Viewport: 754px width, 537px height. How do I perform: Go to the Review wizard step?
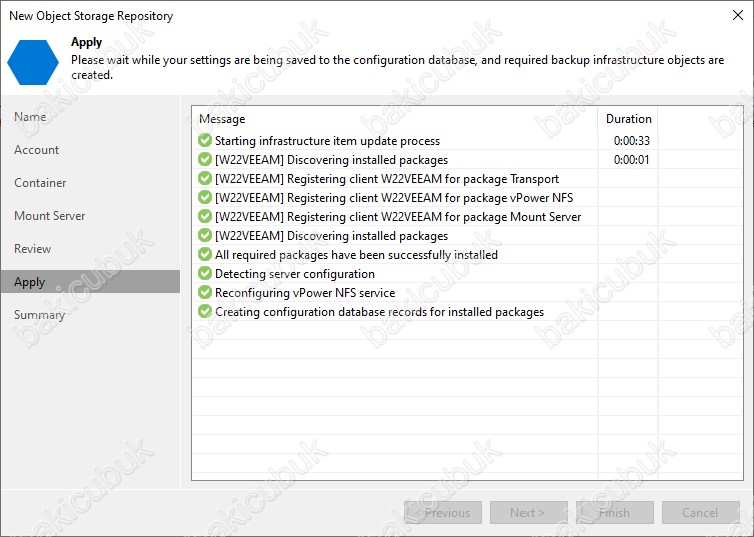(32, 249)
